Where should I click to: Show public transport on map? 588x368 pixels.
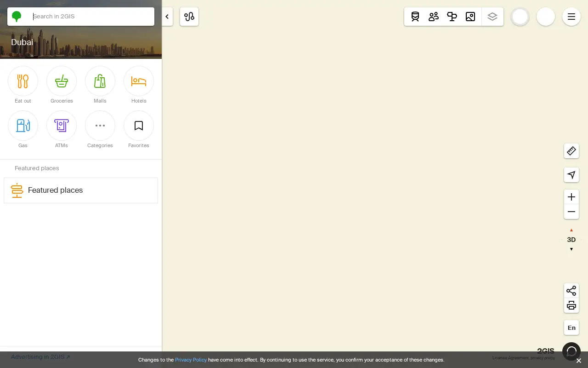coord(415,17)
